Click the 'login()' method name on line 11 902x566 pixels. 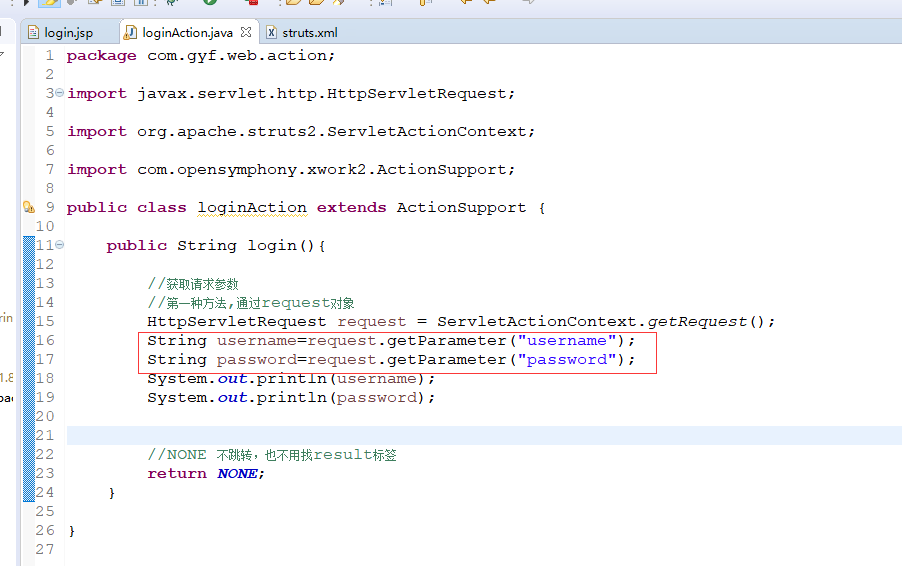281,246
